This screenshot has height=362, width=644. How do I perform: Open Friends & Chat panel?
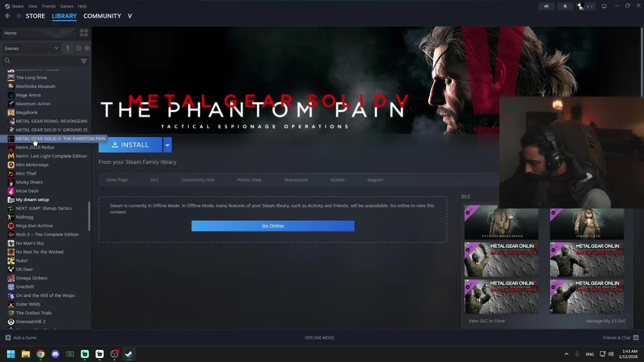coord(620,338)
